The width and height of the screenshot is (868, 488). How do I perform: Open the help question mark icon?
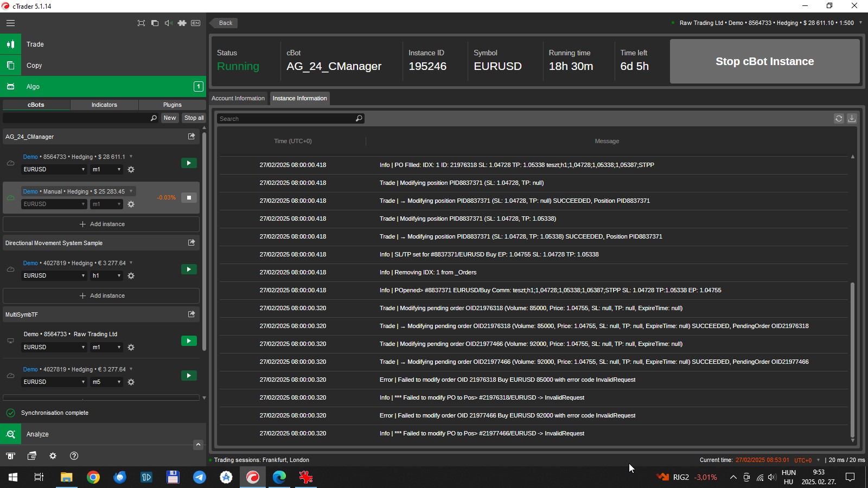pos(74,456)
